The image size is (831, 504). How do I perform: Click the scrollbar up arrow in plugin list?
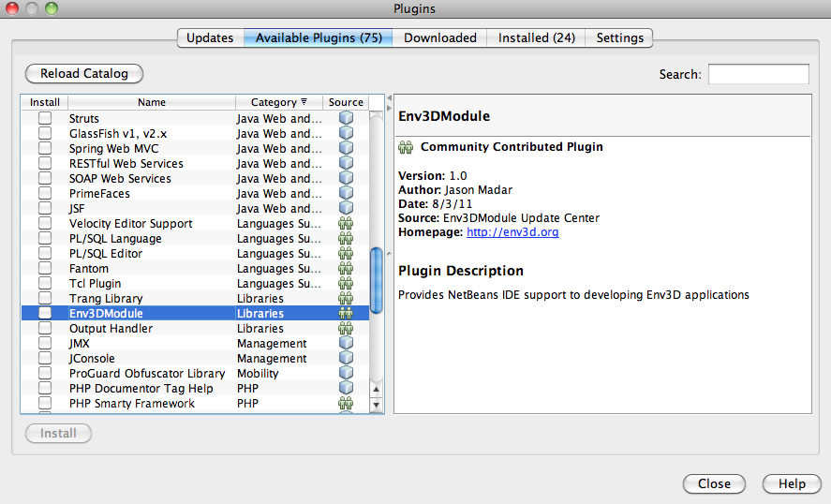377,389
